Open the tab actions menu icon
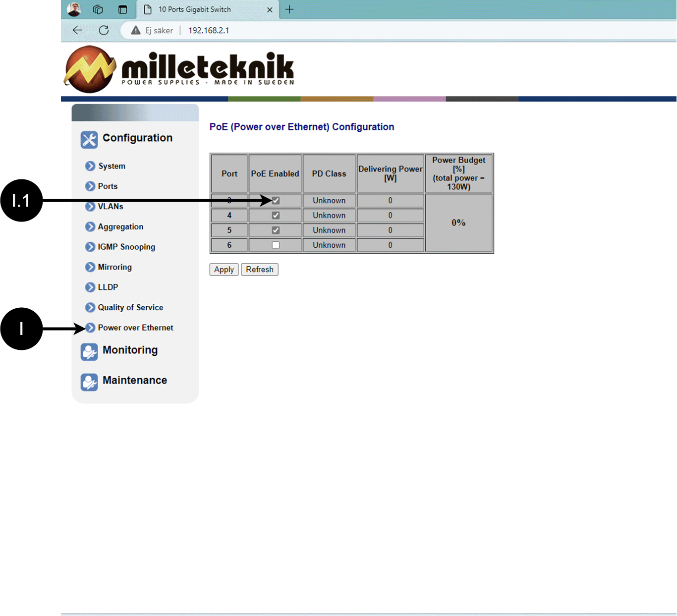Image resolution: width=677 pixels, height=616 pixels. 123,9
